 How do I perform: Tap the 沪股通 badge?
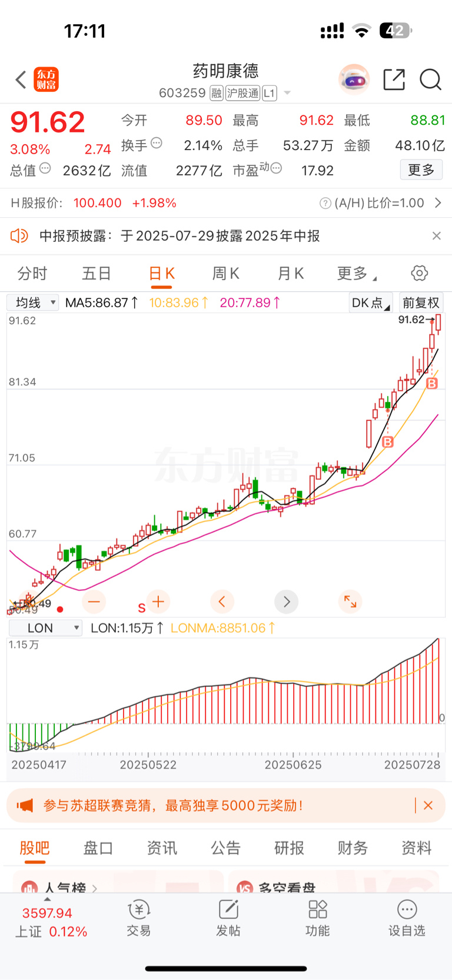[x=242, y=93]
